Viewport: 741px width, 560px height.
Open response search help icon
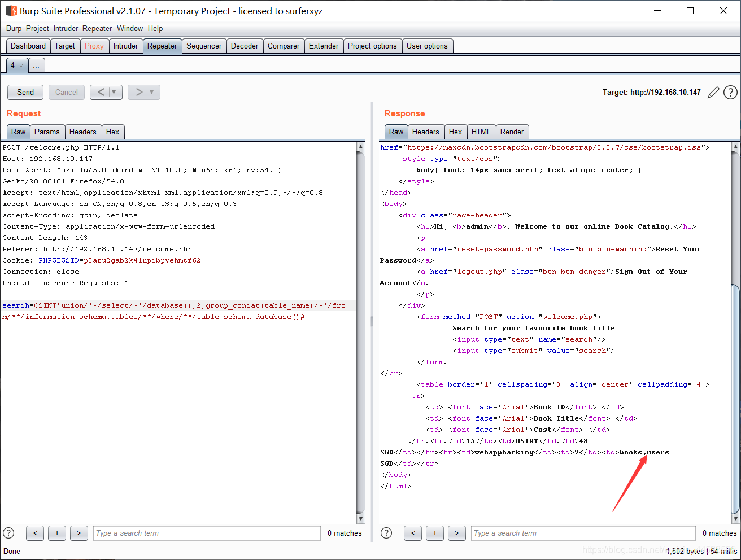(386, 533)
